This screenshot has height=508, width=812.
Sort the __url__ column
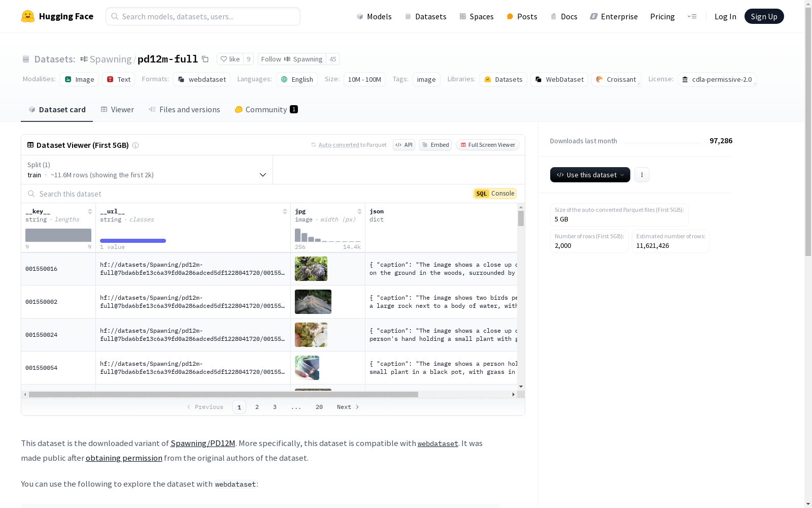[285, 211]
